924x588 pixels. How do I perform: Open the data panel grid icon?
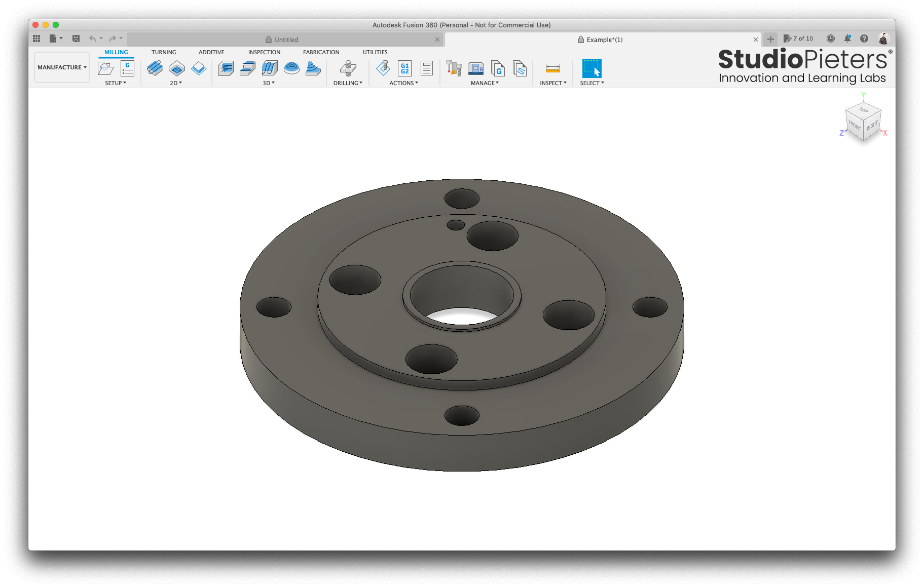pyautogui.click(x=36, y=38)
